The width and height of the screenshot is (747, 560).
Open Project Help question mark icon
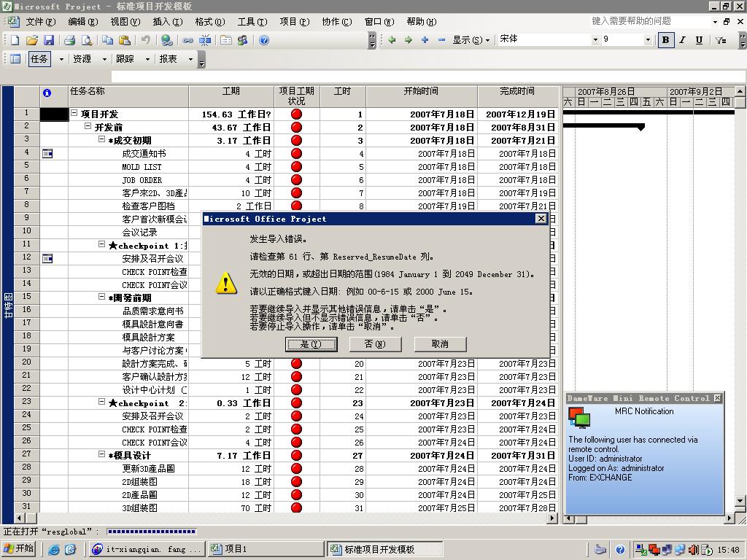point(264,40)
